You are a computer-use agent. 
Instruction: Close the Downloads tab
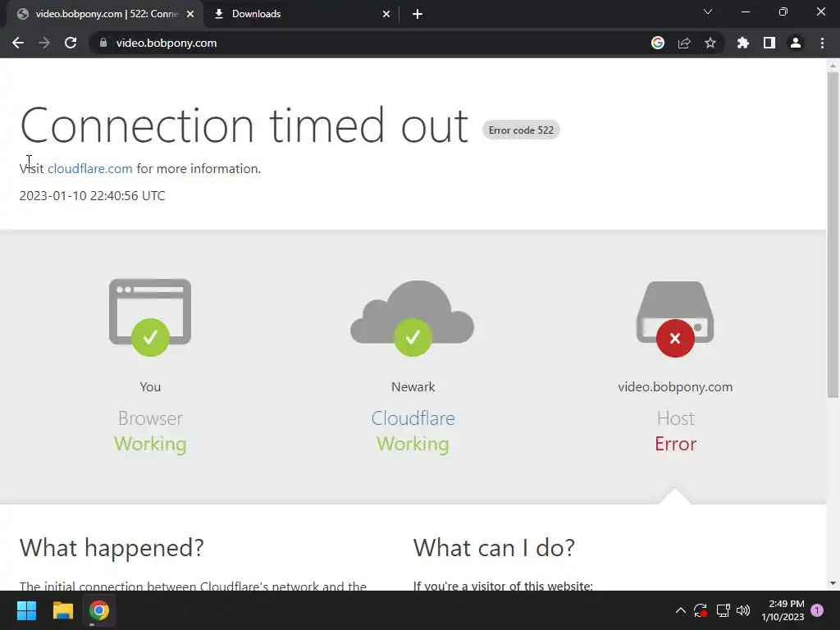click(x=386, y=14)
